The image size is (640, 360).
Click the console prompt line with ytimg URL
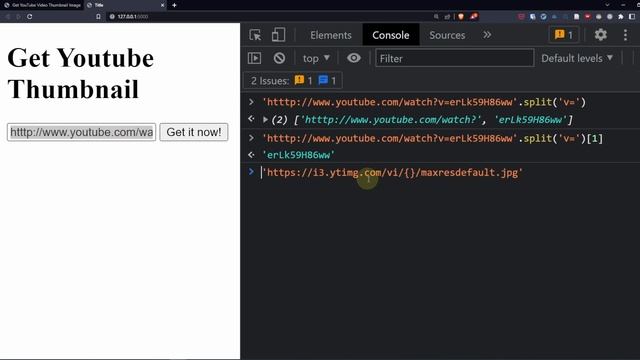tap(392, 173)
